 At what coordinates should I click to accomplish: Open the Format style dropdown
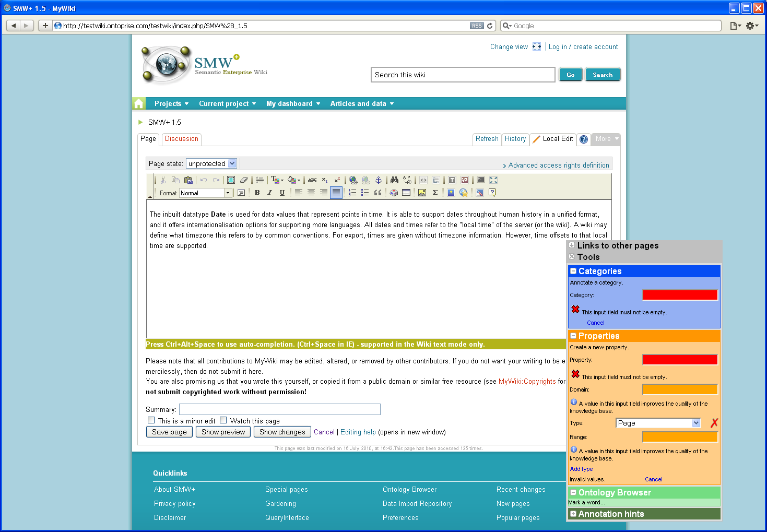point(228,193)
